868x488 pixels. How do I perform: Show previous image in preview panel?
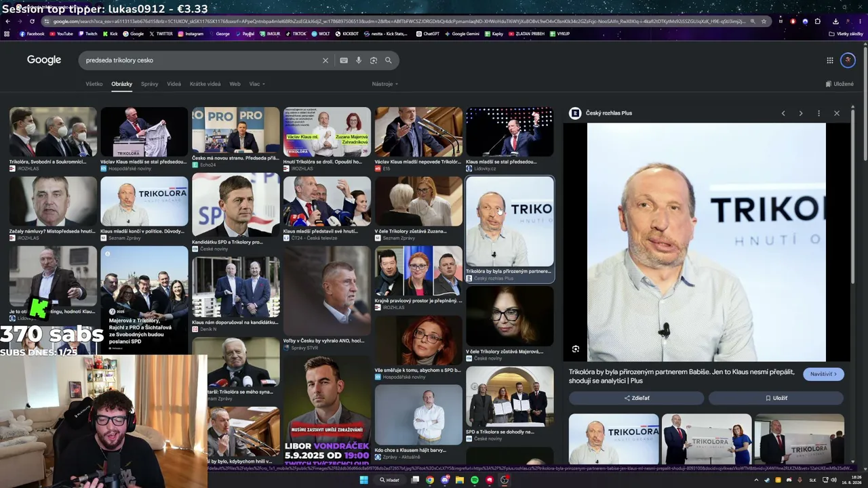783,113
